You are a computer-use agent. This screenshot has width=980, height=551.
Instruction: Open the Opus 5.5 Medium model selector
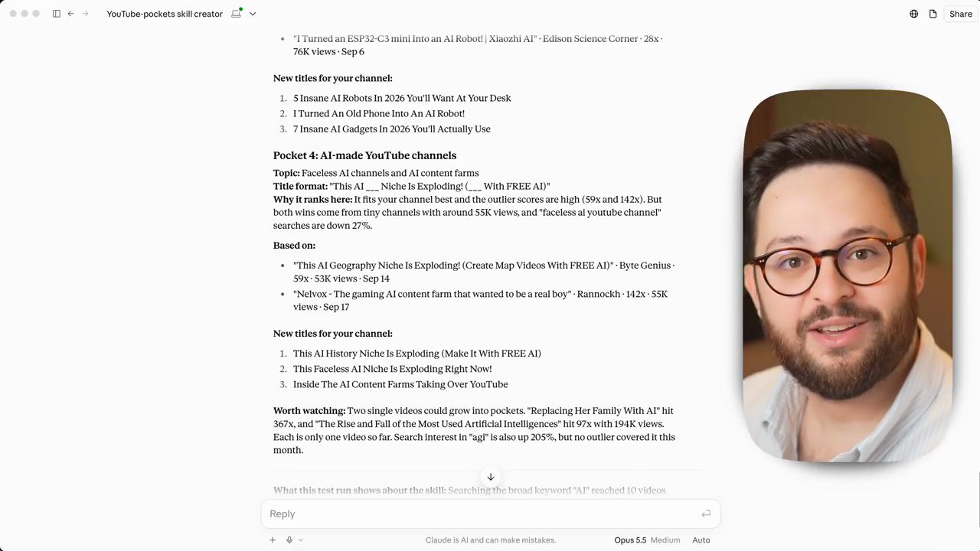(x=647, y=540)
